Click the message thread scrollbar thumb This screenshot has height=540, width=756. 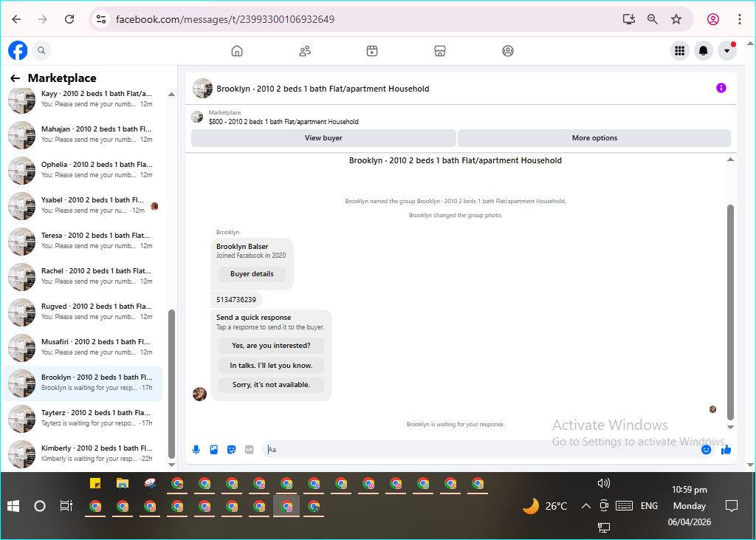[x=730, y=312]
